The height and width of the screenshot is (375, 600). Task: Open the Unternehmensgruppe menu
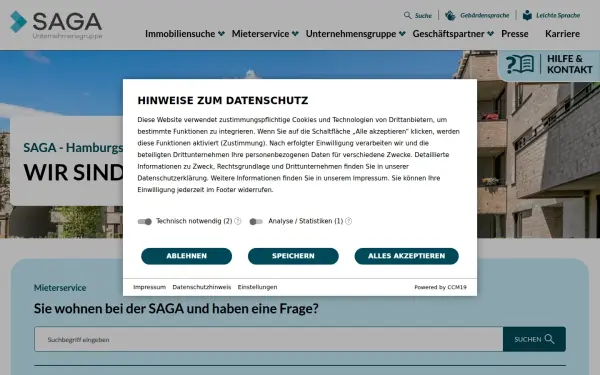pos(351,34)
